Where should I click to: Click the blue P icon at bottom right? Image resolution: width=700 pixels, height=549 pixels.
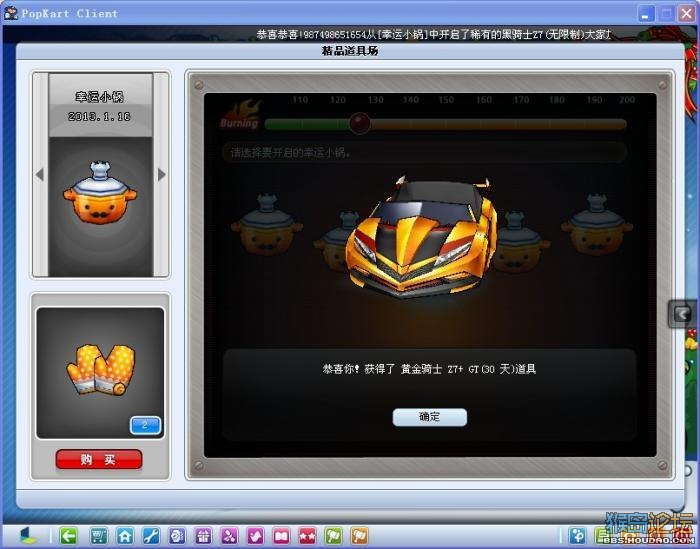coord(577,536)
